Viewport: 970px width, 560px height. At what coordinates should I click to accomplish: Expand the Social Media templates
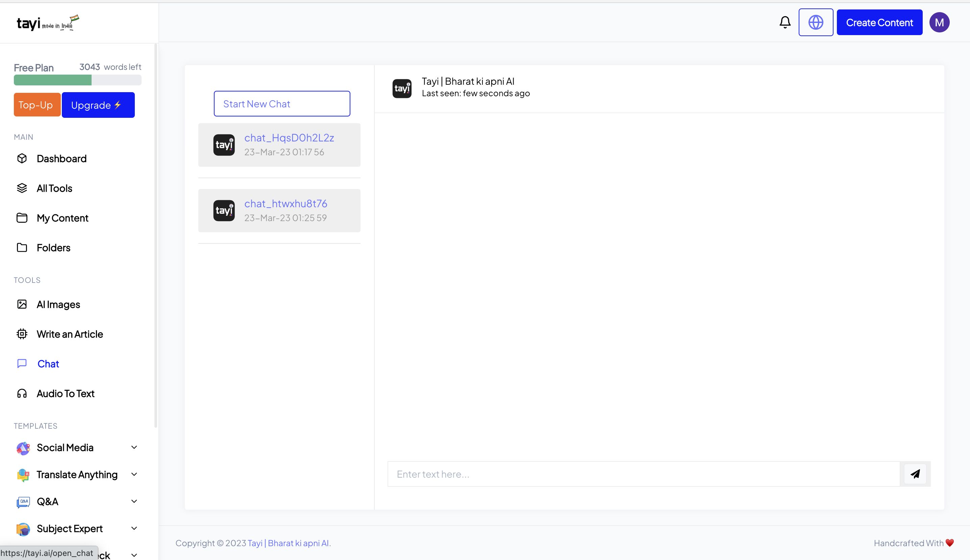pos(134,447)
